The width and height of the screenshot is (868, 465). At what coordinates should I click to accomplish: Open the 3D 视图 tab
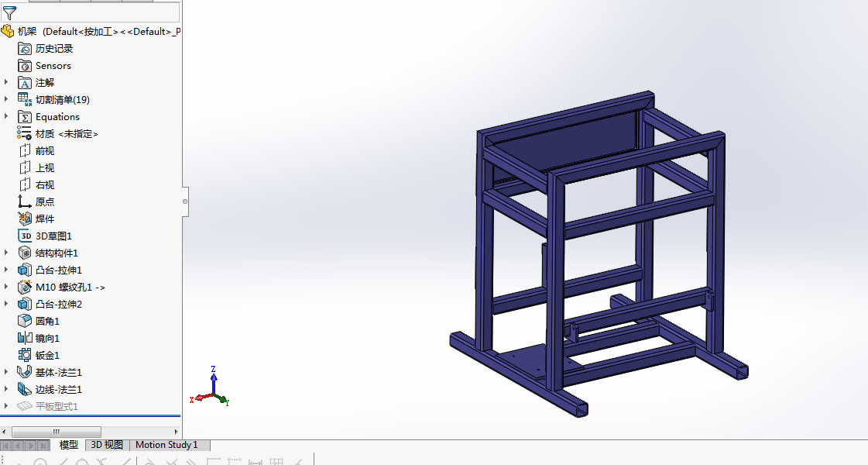click(107, 445)
